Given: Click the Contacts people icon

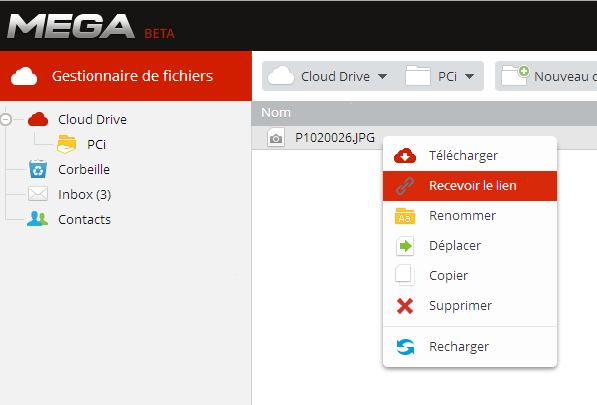Looking at the screenshot, I should [x=37, y=219].
